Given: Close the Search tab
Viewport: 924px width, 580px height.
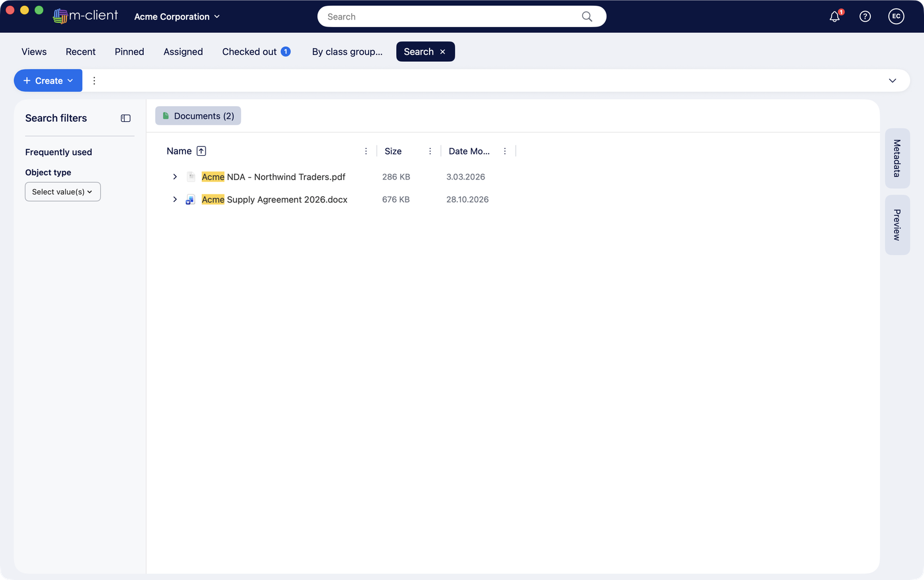Looking at the screenshot, I should click(x=443, y=52).
